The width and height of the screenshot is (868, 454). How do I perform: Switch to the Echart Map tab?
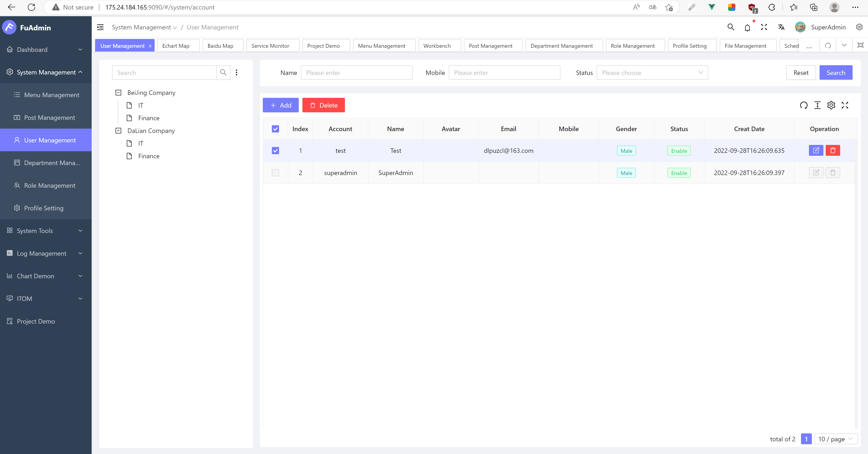[176, 46]
